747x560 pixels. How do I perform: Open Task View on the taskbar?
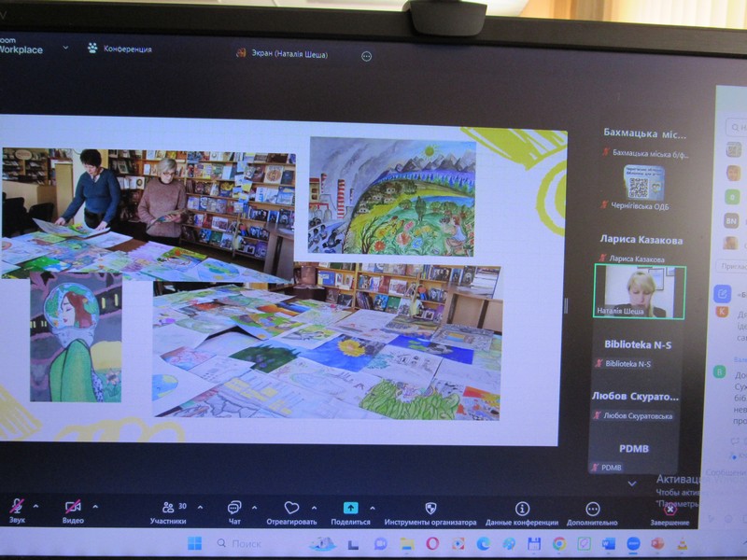coord(353,544)
